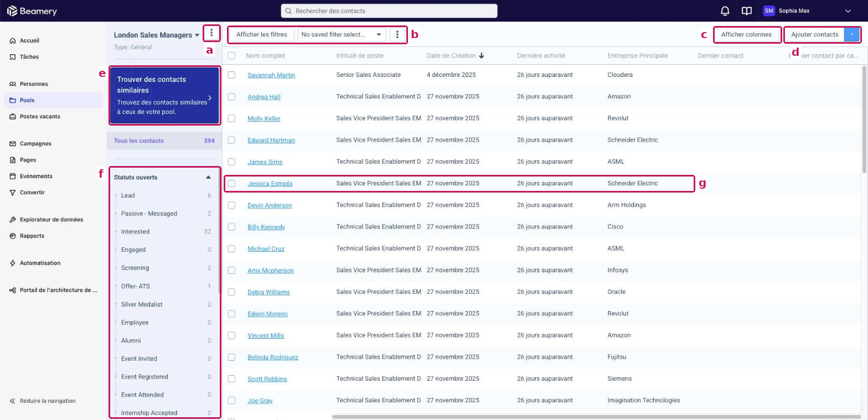Collapse the Statuts ouverts section

click(x=208, y=178)
